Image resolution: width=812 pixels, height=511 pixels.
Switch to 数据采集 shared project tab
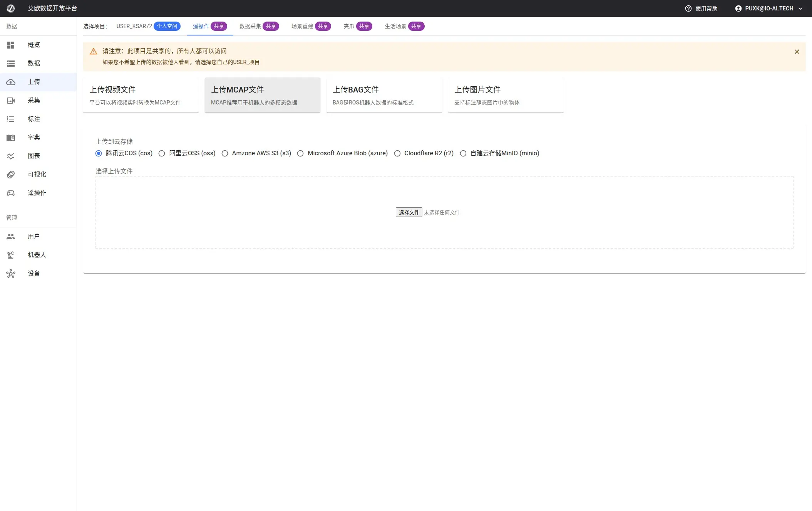[259, 26]
